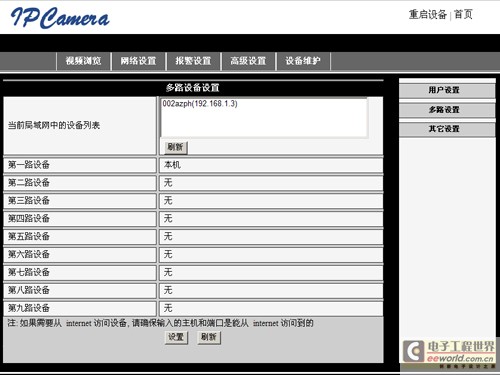Open the 视频浏览 tab
This screenshot has width=500, height=375.
83,61
